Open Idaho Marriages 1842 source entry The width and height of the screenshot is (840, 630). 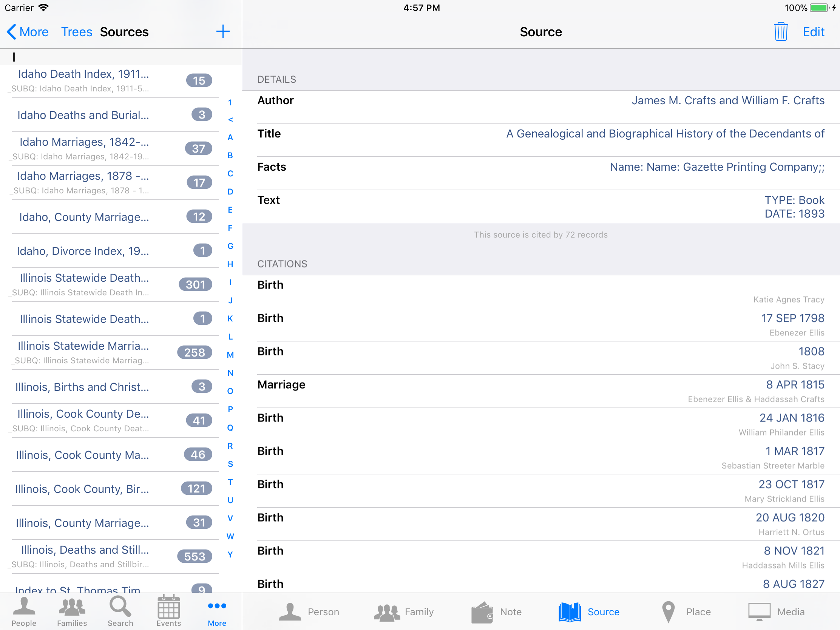110,148
